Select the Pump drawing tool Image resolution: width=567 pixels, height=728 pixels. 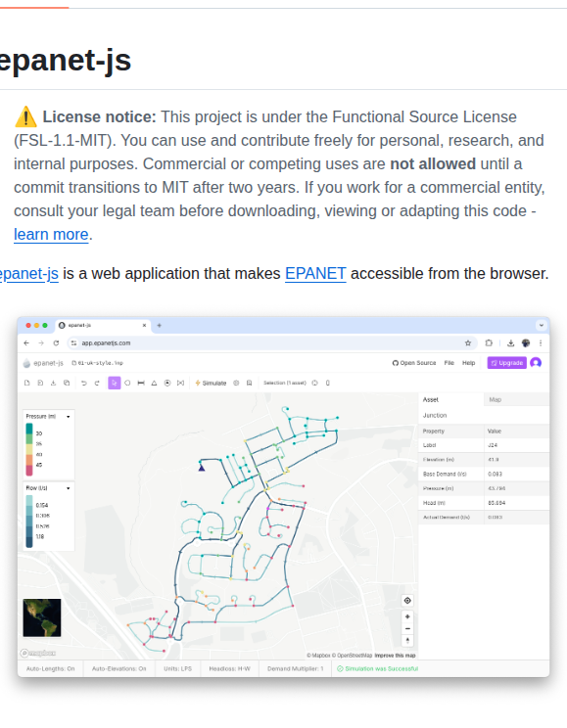pyautogui.click(x=167, y=383)
